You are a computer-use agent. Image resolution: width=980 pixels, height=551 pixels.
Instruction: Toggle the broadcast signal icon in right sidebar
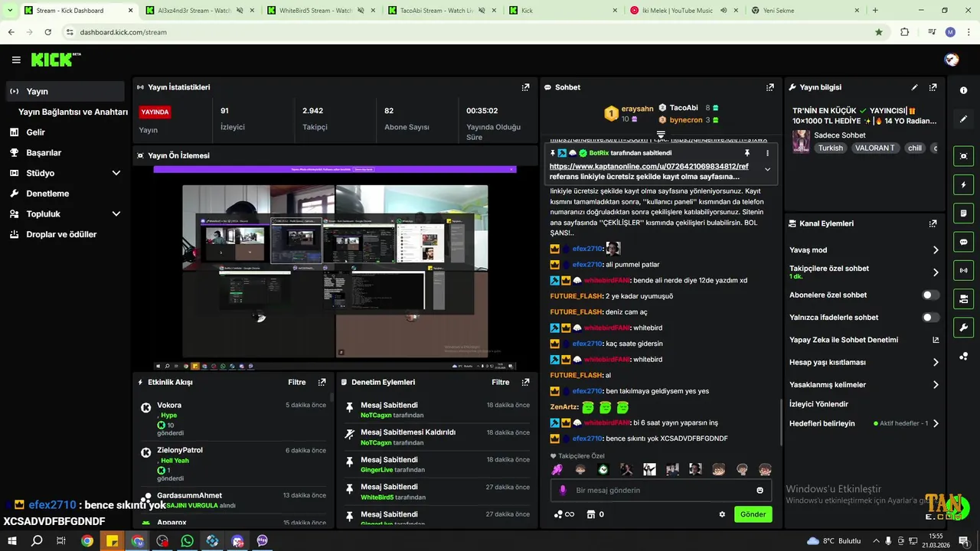(x=963, y=270)
